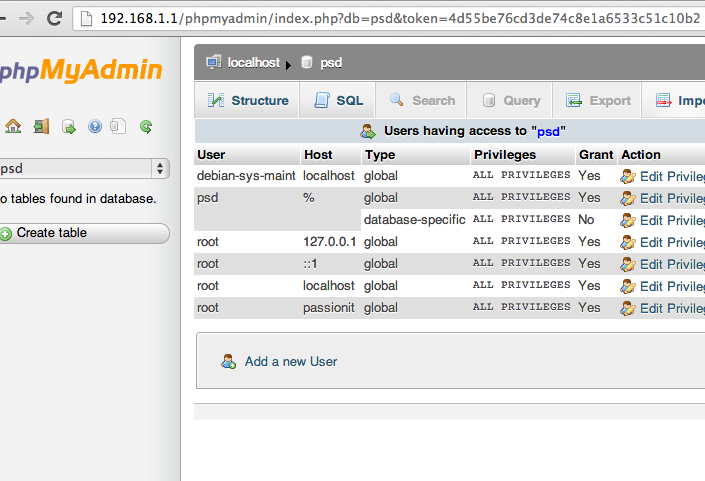Edit Privileges link for root passionit
The width and height of the screenshot is (705, 481).
[x=672, y=308]
